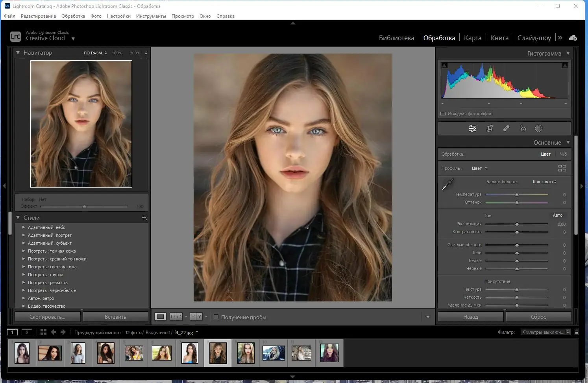Switch to the Библиотека module

(396, 38)
